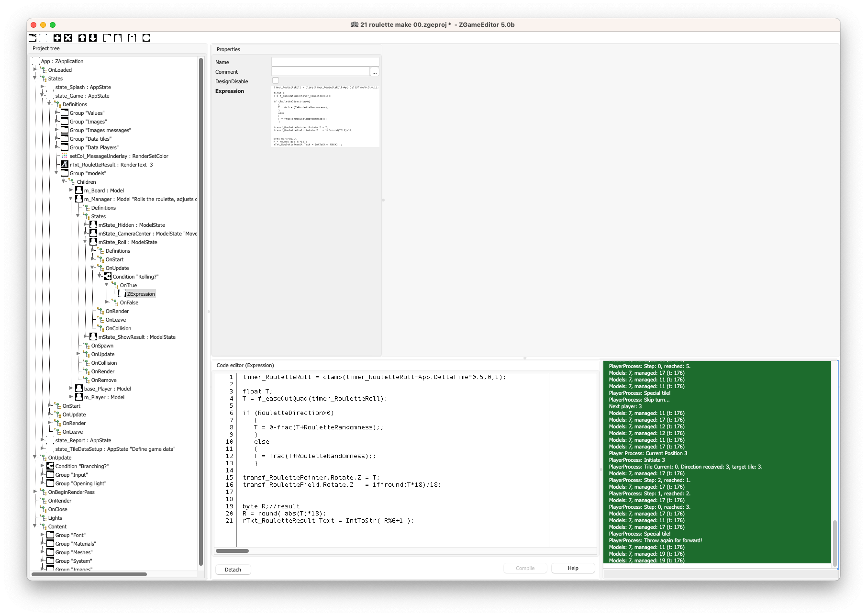This screenshot has width=867, height=616.
Task: Collapse the States node under App
Action: (x=35, y=78)
